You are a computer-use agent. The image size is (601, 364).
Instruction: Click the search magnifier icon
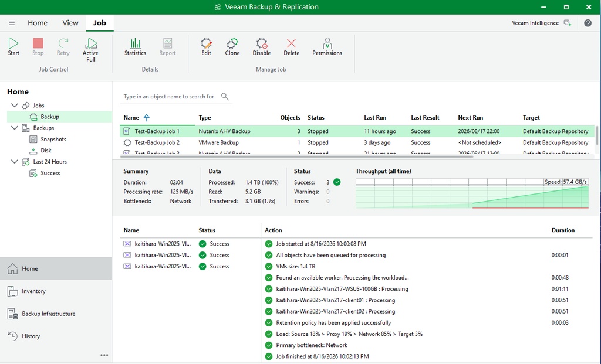click(225, 97)
